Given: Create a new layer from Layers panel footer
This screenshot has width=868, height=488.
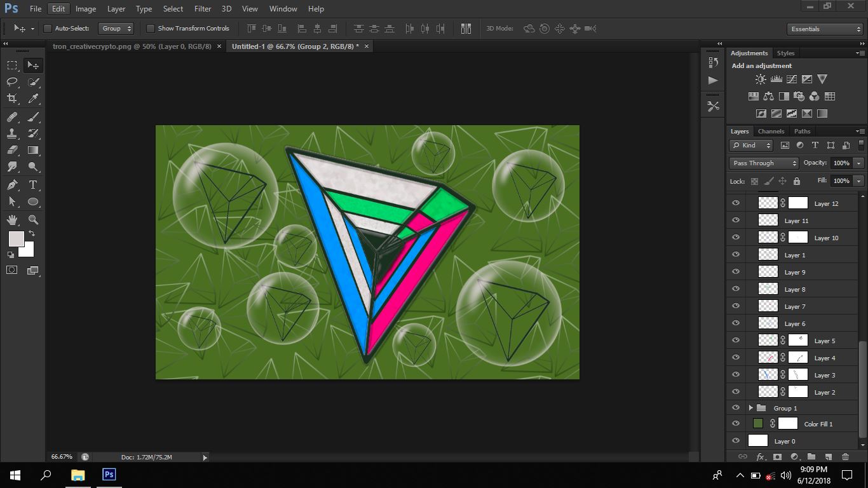Looking at the screenshot, I should click(x=828, y=457).
